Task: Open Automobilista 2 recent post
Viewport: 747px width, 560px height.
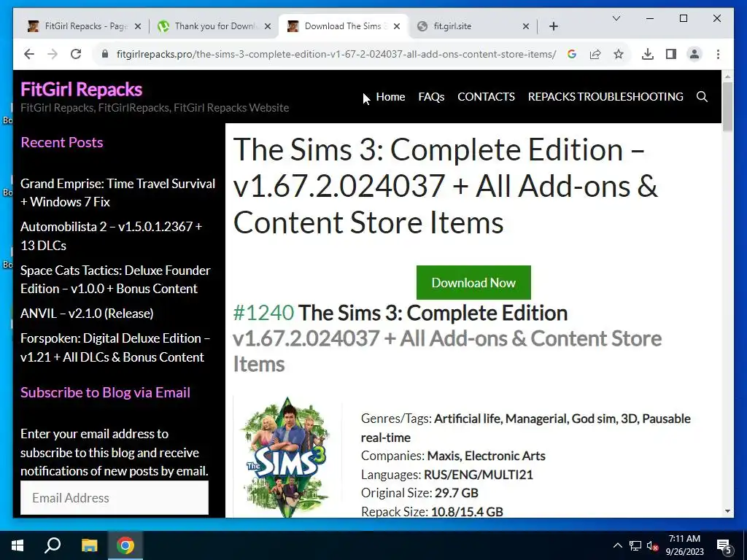Action: [112, 236]
